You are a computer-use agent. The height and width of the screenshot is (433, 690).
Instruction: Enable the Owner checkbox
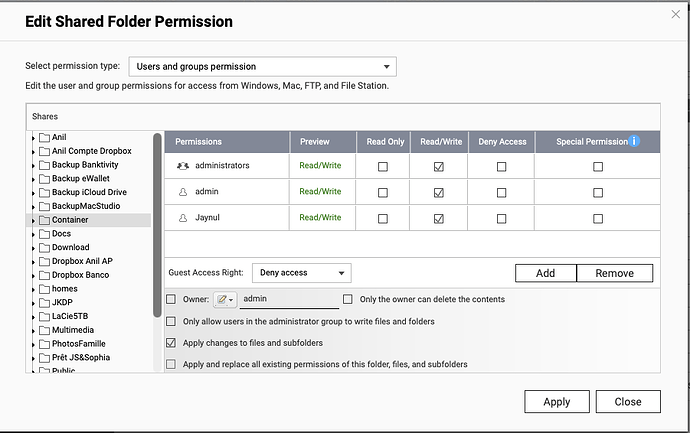(x=171, y=299)
